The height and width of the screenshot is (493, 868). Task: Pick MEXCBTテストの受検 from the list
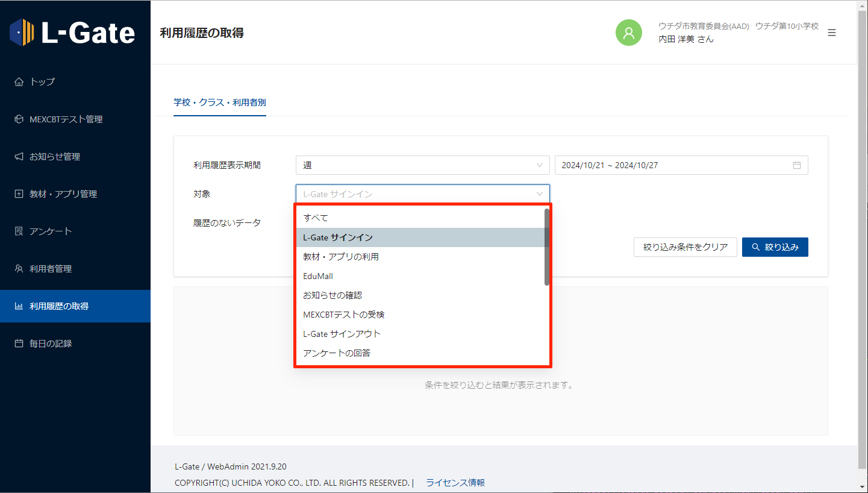pos(343,315)
